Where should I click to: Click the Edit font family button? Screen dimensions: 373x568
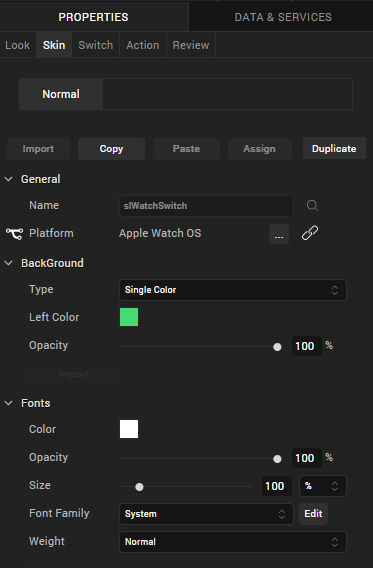pos(313,514)
